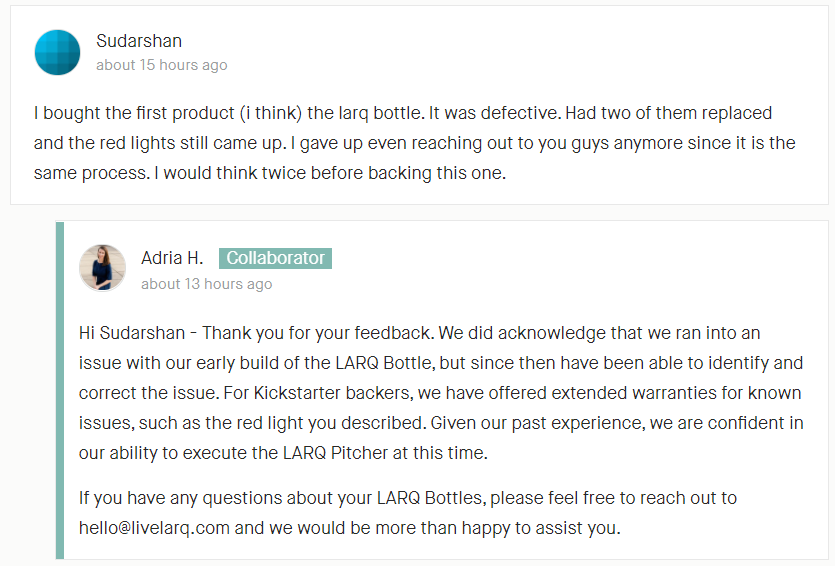
Task: Open Sudarshan's profile via his username
Action: point(139,41)
